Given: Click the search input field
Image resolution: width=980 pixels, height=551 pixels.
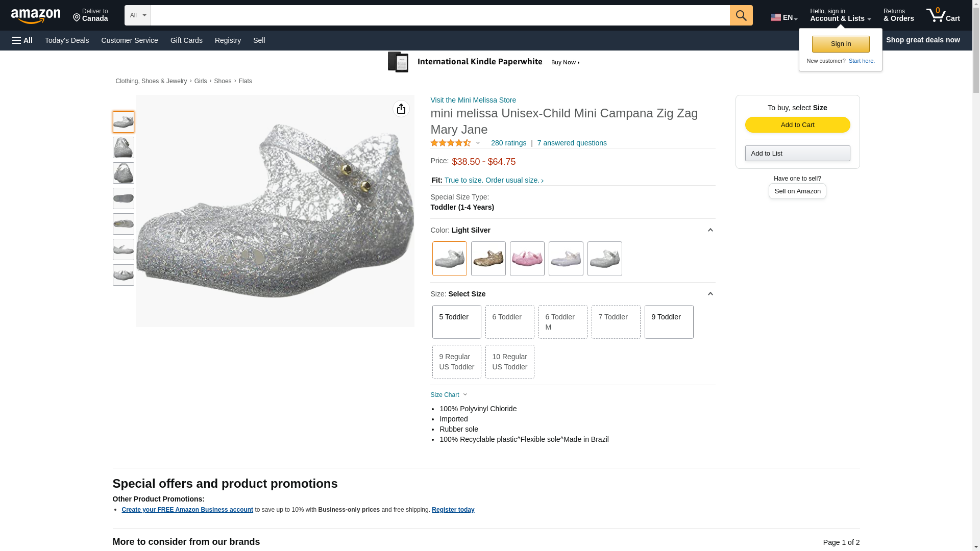Looking at the screenshot, I should (440, 15).
